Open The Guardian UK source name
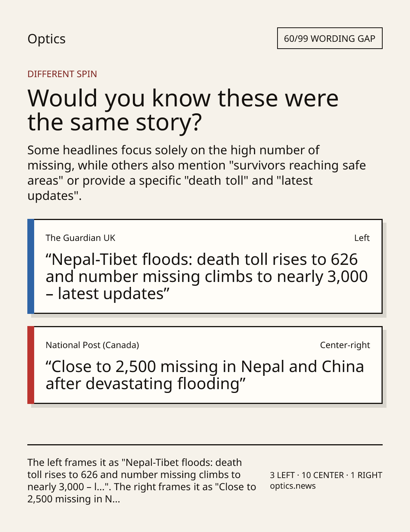410x532 pixels. point(80,238)
